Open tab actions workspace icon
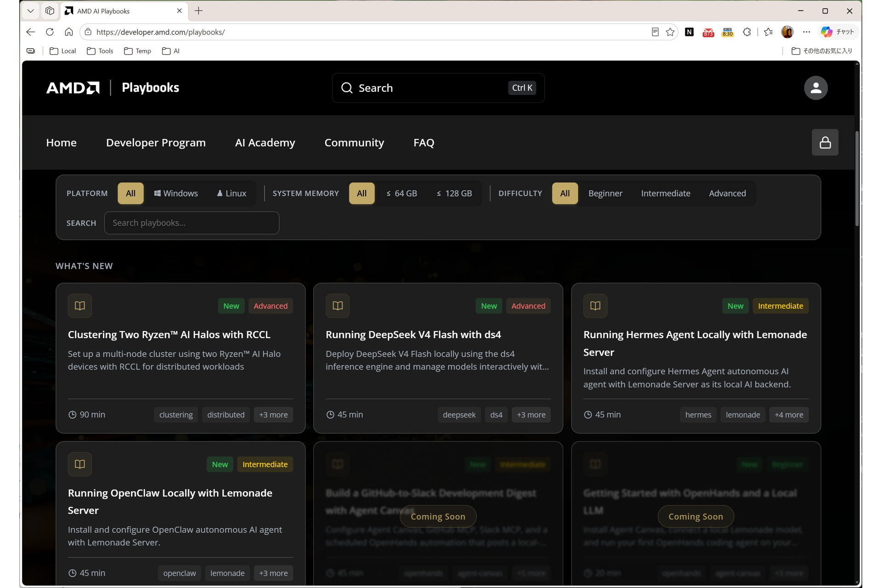 [50, 11]
